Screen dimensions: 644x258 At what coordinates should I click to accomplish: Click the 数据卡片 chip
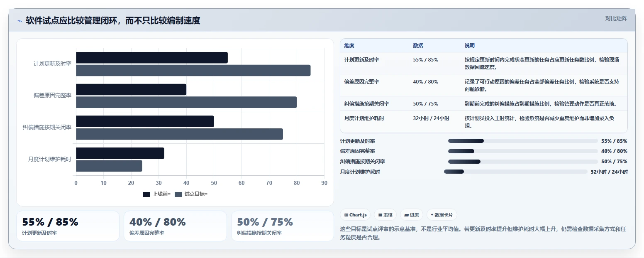442,215
